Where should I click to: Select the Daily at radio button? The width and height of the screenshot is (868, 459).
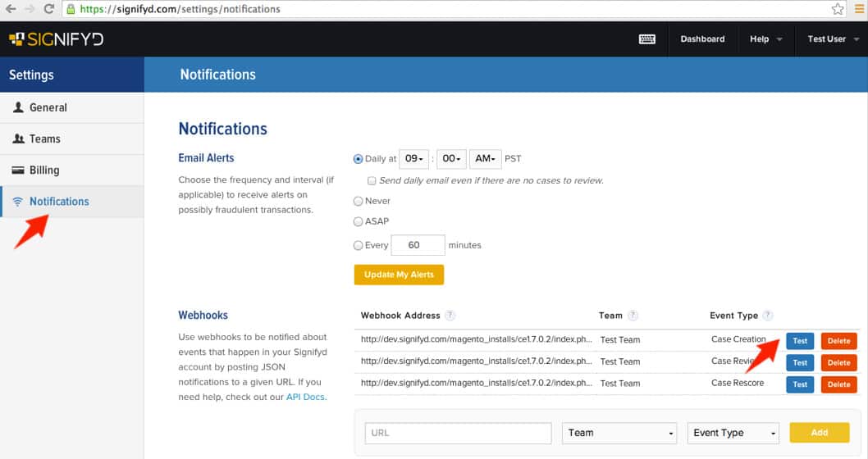pyautogui.click(x=358, y=159)
